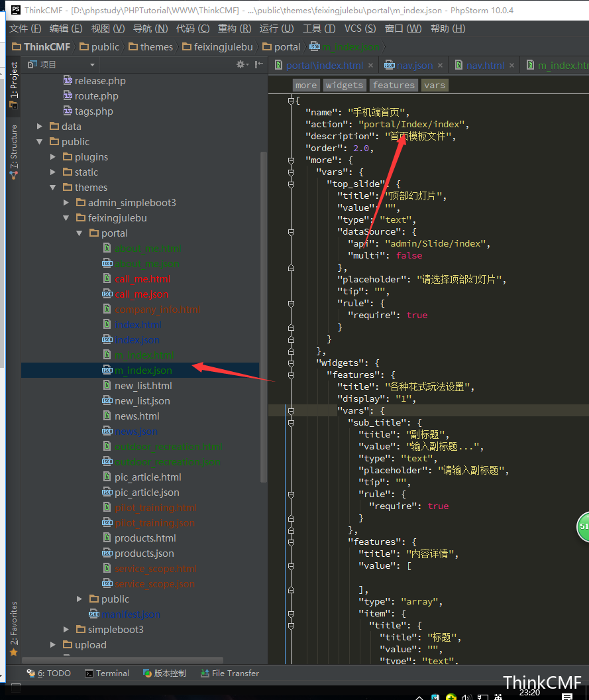Open the 窗口 (W) menu
The width and height of the screenshot is (589, 700).
click(x=403, y=29)
